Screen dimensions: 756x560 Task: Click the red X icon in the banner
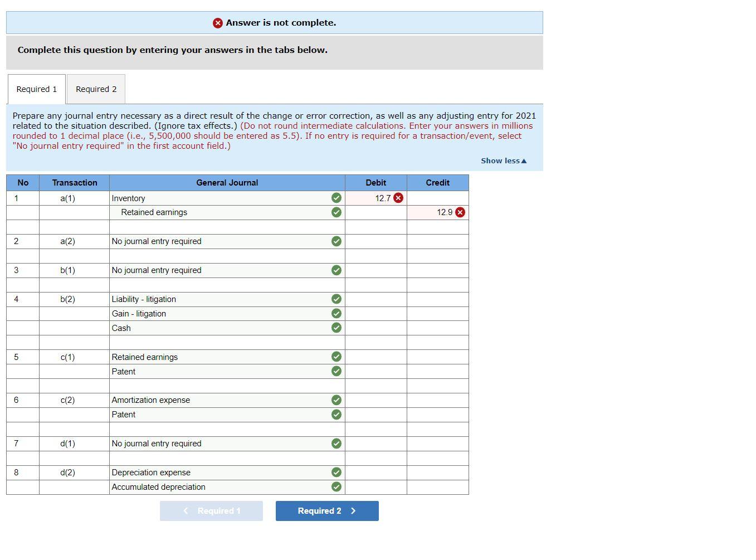tap(217, 23)
